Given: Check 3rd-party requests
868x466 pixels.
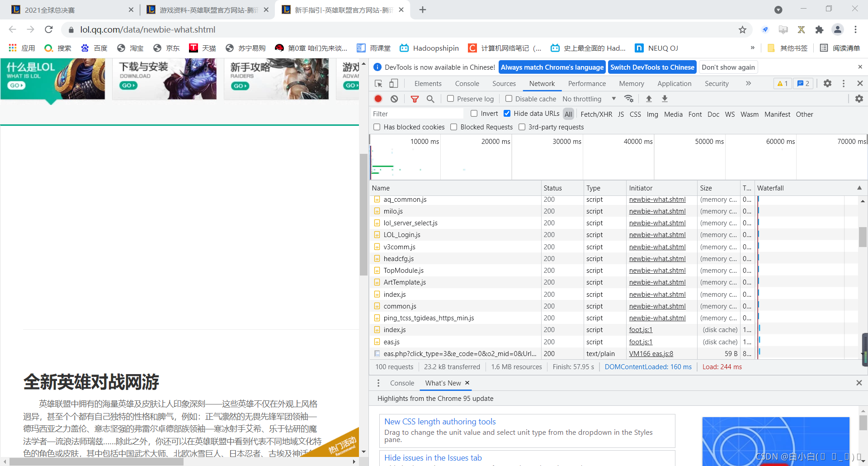Looking at the screenshot, I should 522,127.
